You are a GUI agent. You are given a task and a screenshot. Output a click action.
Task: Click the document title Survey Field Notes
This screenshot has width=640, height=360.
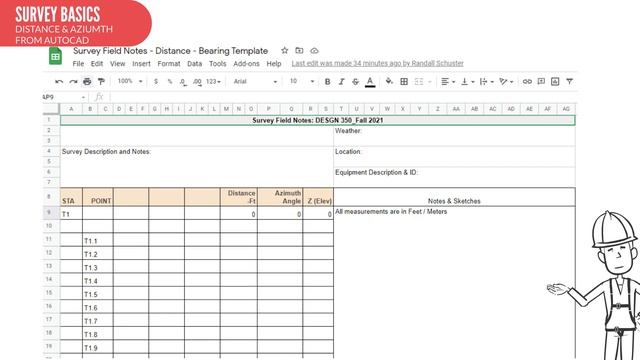coord(171,51)
